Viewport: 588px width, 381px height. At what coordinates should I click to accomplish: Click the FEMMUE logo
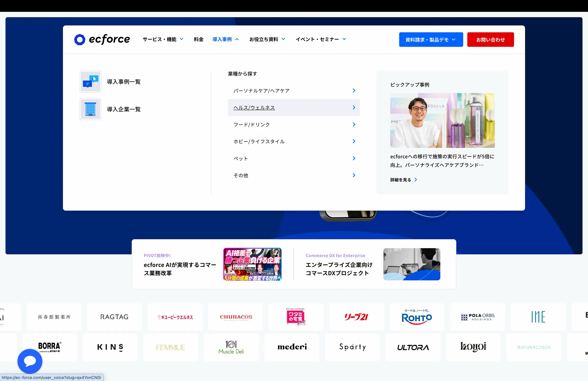(171, 347)
